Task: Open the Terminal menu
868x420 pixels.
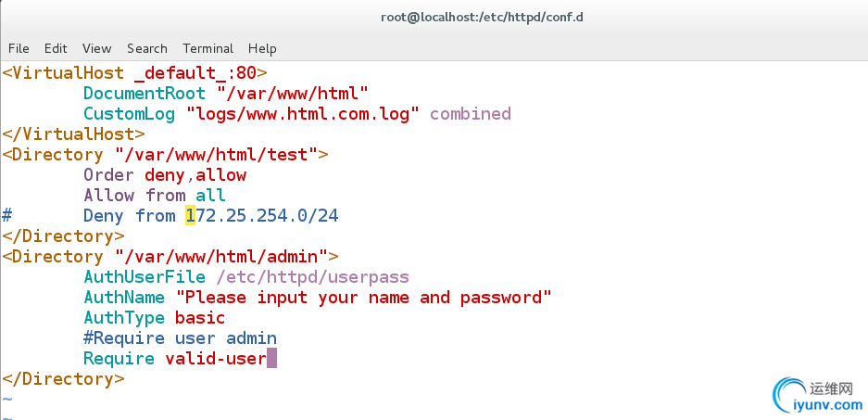Action: point(208,49)
